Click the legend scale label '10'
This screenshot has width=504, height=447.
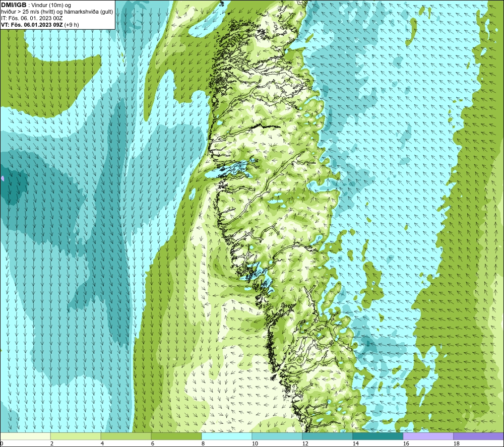click(255, 443)
